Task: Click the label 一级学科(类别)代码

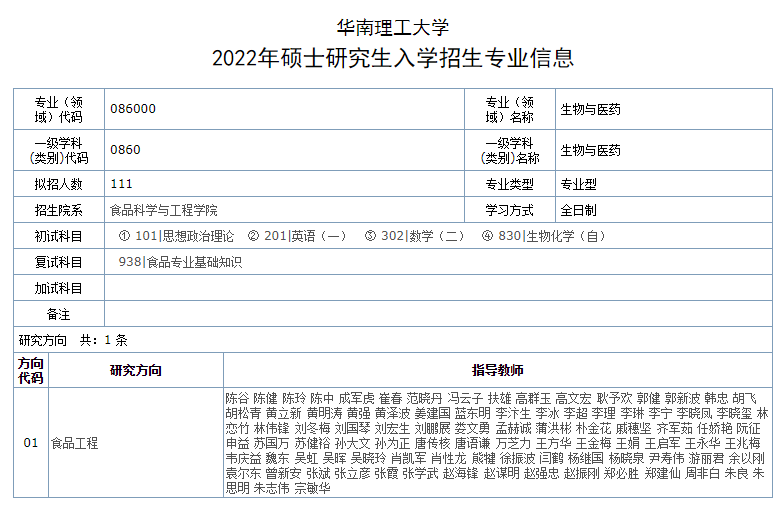Action: [x=58, y=150]
